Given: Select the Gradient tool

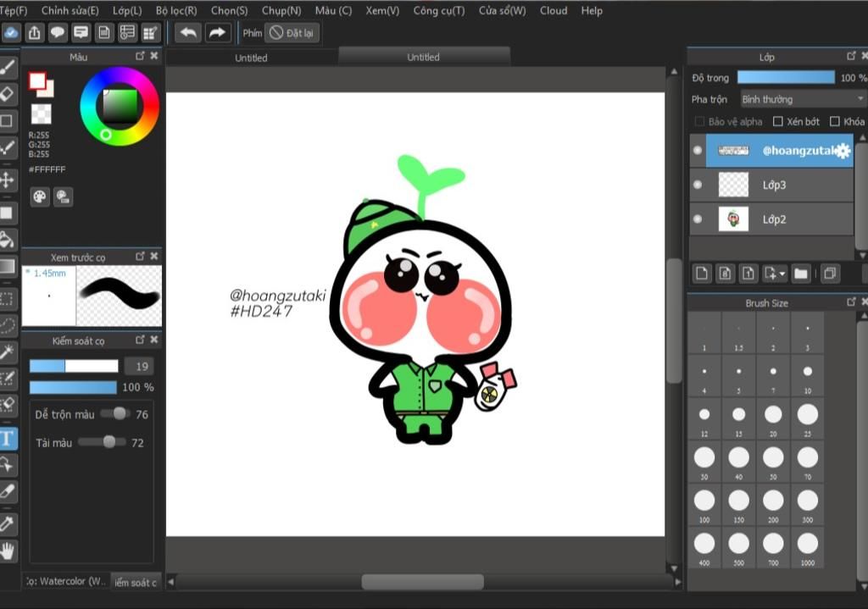Looking at the screenshot, I should pos(7,267).
